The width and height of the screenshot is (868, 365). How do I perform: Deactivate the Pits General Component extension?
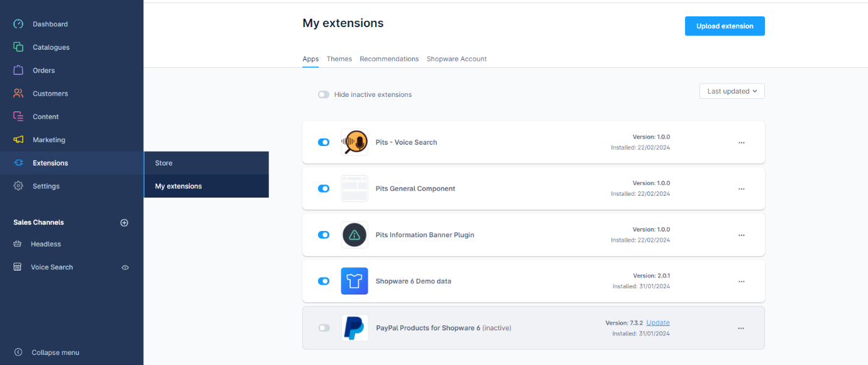click(324, 189)
